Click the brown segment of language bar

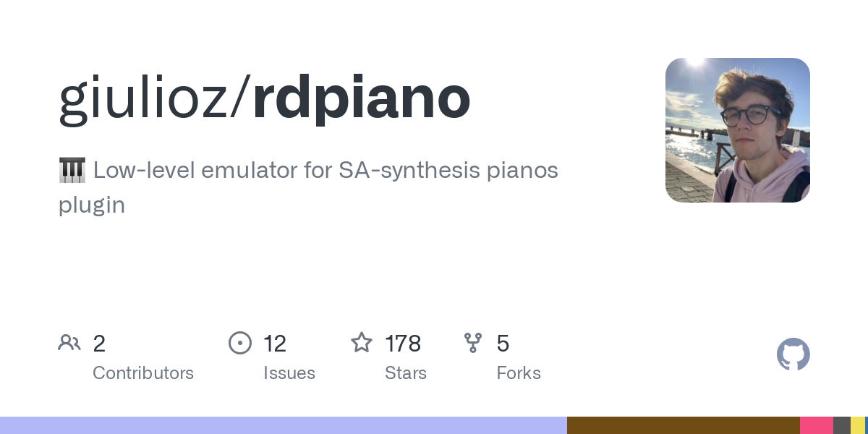[684, 425]
